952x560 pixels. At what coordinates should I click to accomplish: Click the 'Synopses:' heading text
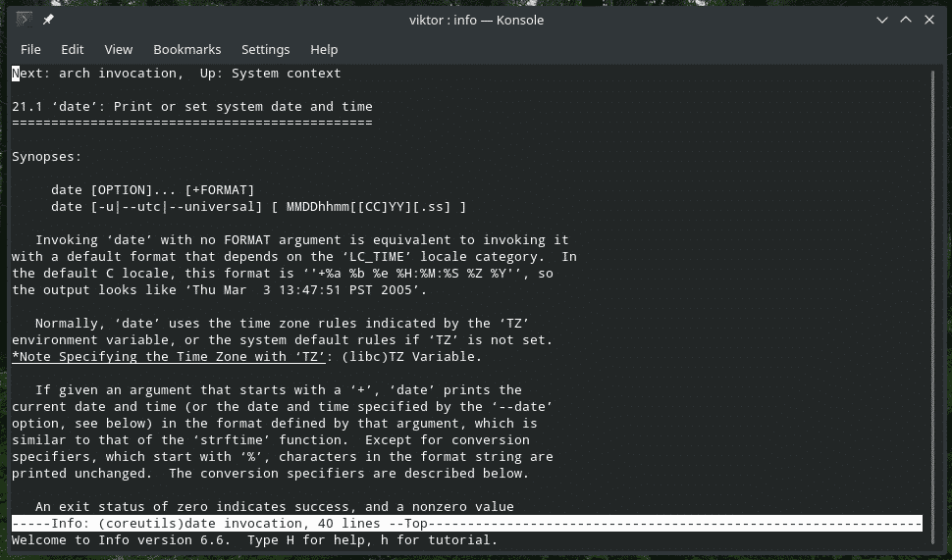[47, 156]
